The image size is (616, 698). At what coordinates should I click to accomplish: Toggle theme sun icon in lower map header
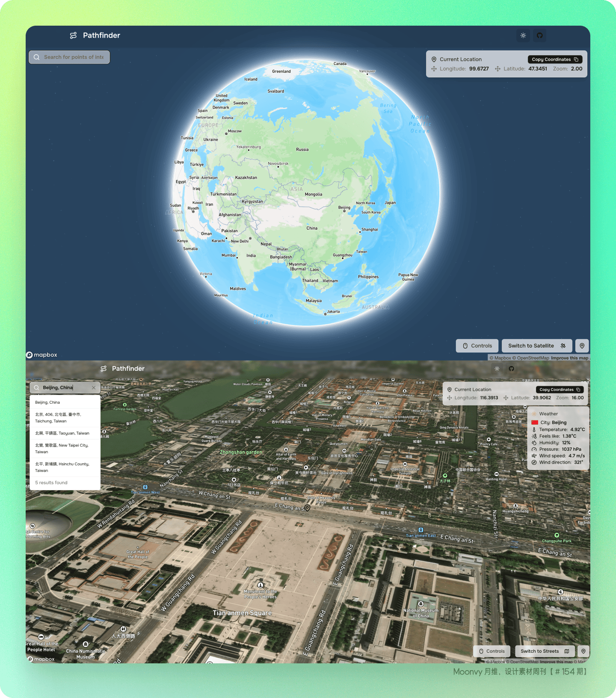[x=497, y=369]
